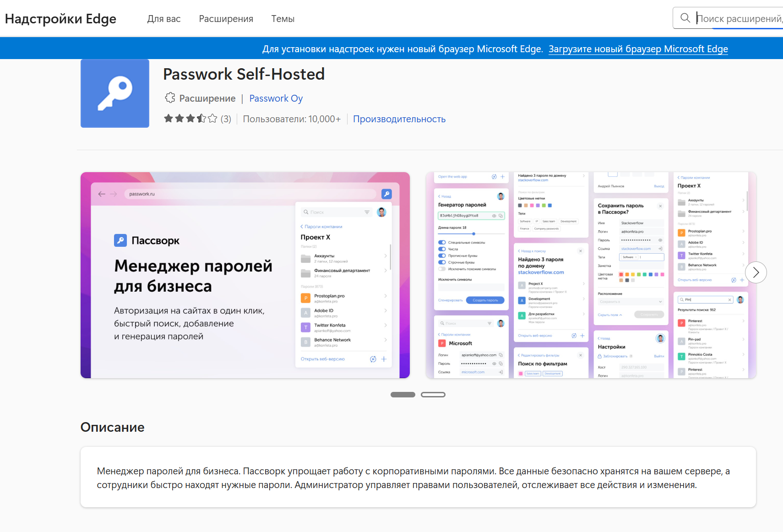Click the 'Пользователи: 10,000+' text
This screenshot has width=783, height=532.
click(x=292, y=119)
